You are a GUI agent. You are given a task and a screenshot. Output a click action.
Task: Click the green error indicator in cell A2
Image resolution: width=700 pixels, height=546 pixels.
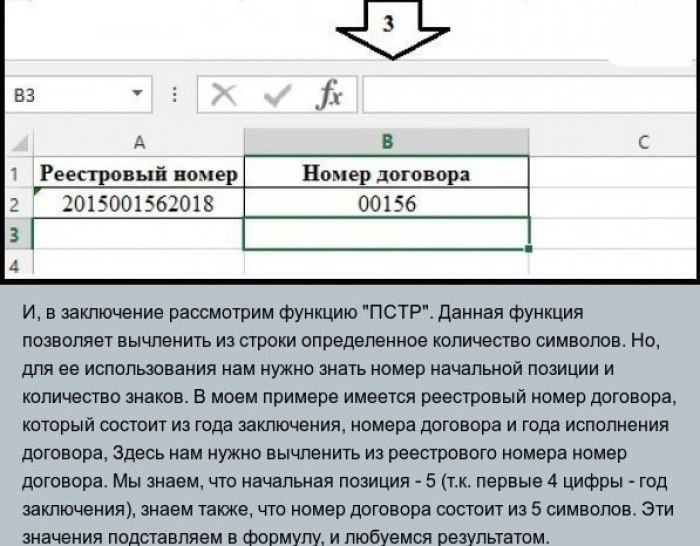38,190
